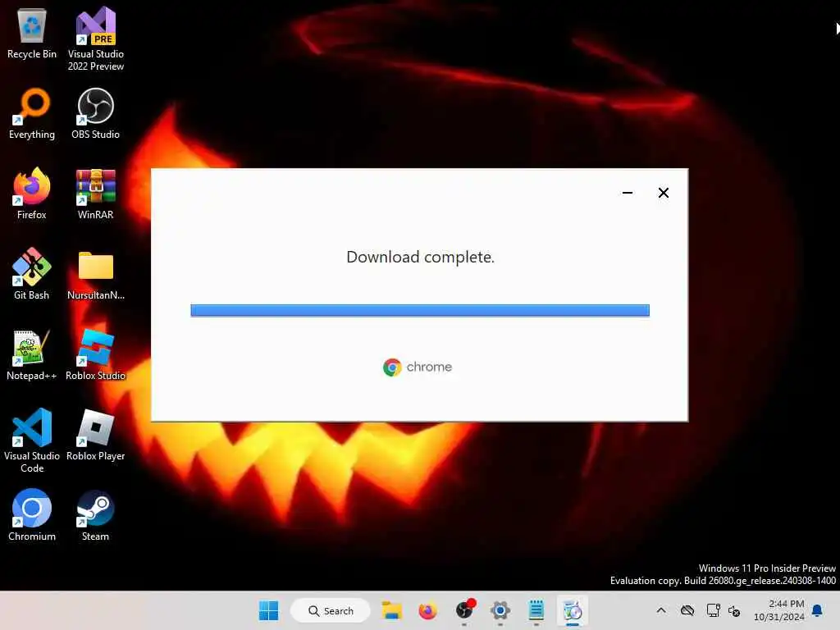Viewport: 840px width, 630px height.
Task: Open the network status tray icon
Action: 713,610
